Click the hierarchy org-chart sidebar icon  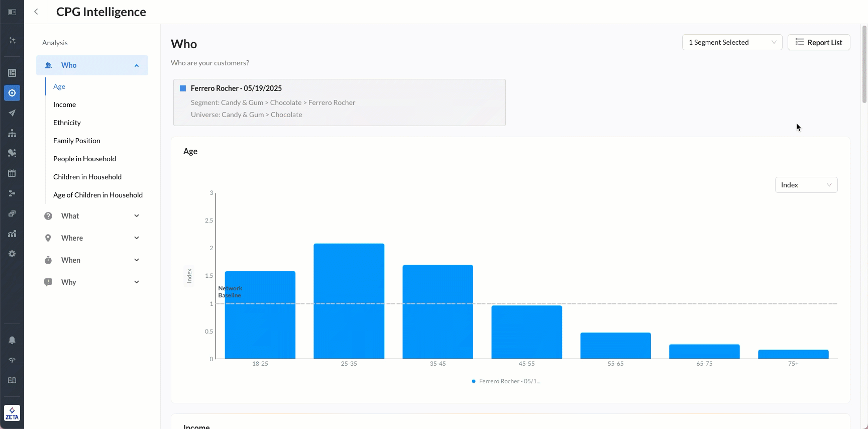12,133
